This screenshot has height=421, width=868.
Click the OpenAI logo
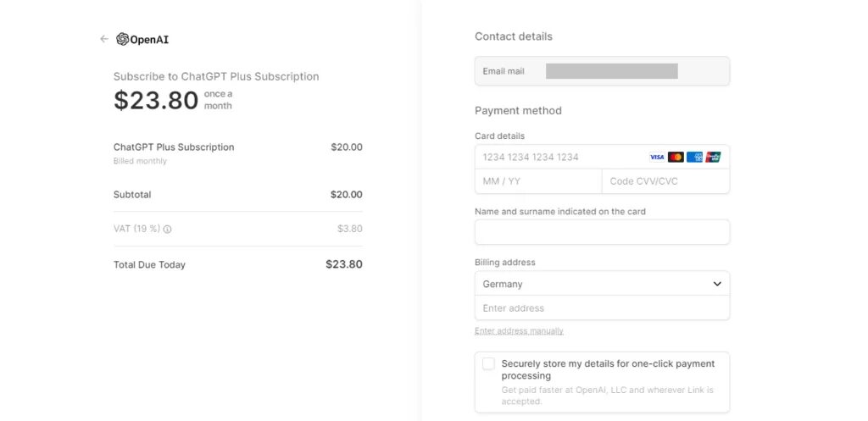(142, 39)
